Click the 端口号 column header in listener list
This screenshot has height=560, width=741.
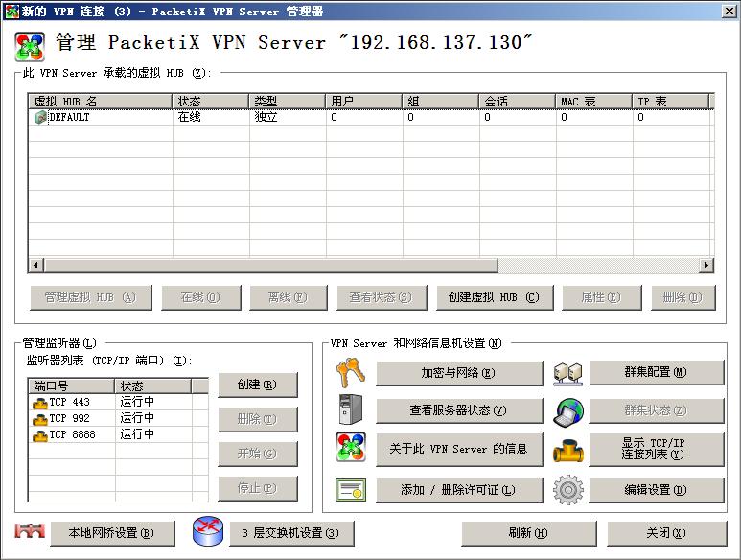(72, 385)
